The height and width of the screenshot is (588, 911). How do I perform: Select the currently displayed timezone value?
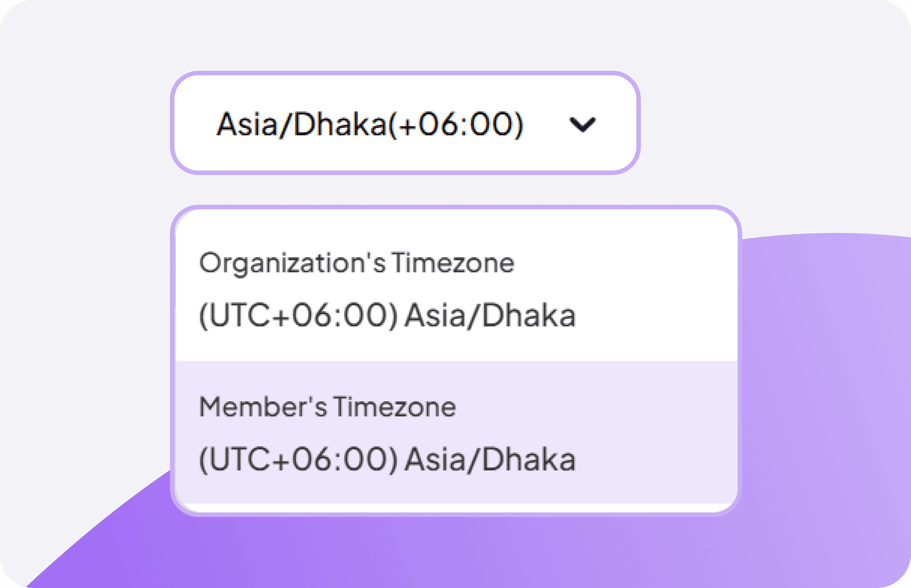(x=369, y=123)
